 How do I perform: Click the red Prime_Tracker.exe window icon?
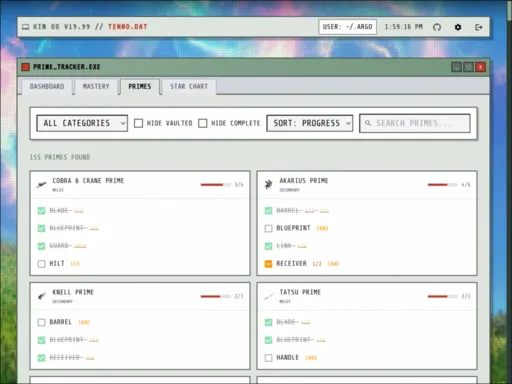click(x=25, y=67)
